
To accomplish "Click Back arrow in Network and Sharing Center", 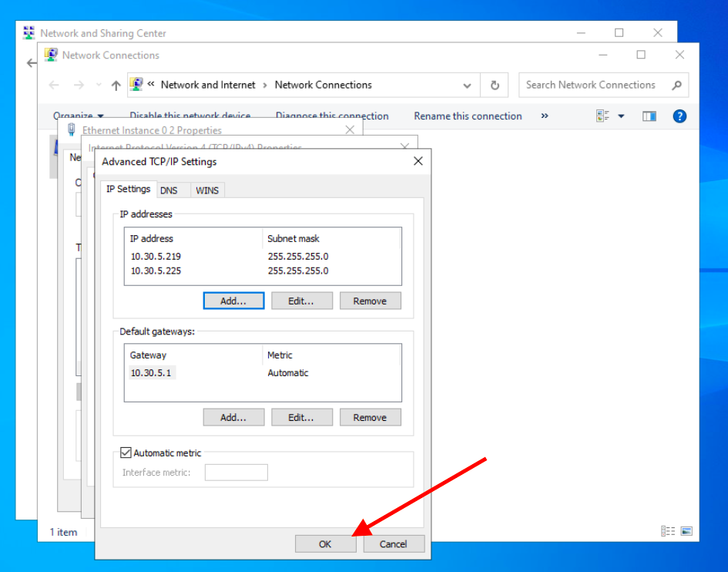I will (31, 62).
